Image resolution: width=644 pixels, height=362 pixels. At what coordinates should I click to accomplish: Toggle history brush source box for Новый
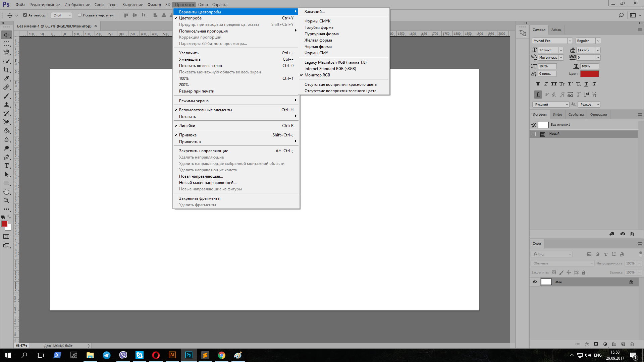534,134
